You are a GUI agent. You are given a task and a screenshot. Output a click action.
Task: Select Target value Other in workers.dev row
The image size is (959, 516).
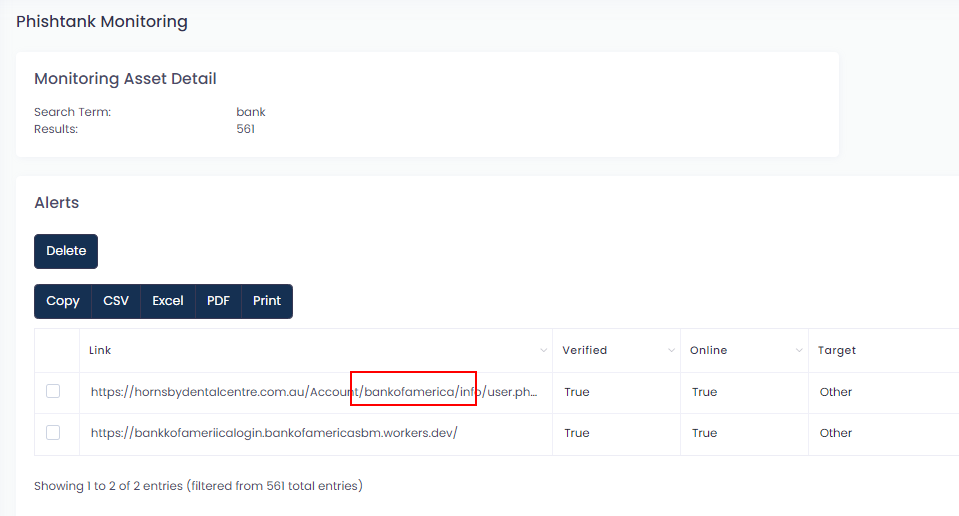pyautogui.click(x=836, y=433)
